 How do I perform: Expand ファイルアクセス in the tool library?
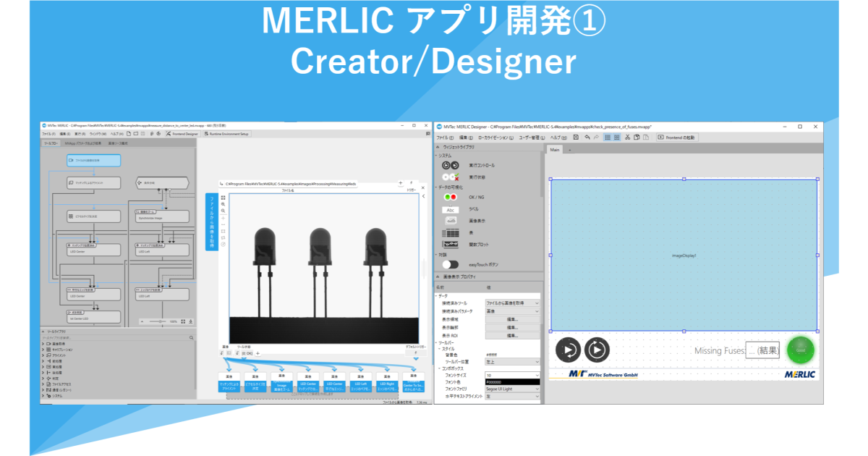tap(43, 384)
